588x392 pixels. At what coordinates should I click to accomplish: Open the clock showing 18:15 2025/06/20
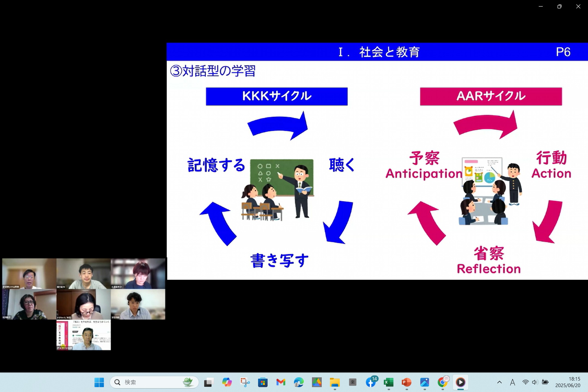568,382
